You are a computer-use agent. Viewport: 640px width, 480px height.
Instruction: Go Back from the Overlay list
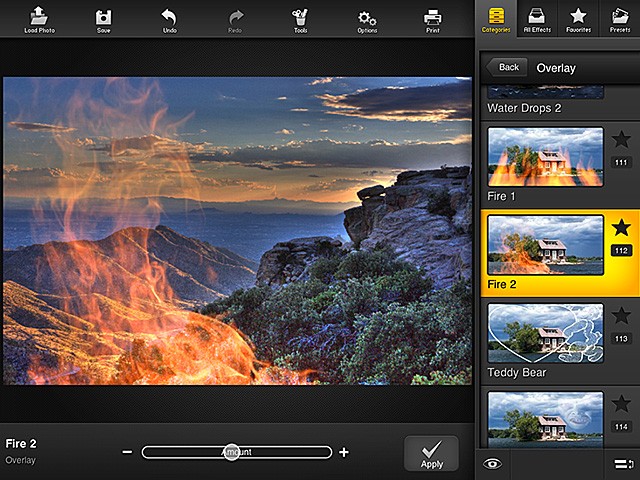pos(507,67)
